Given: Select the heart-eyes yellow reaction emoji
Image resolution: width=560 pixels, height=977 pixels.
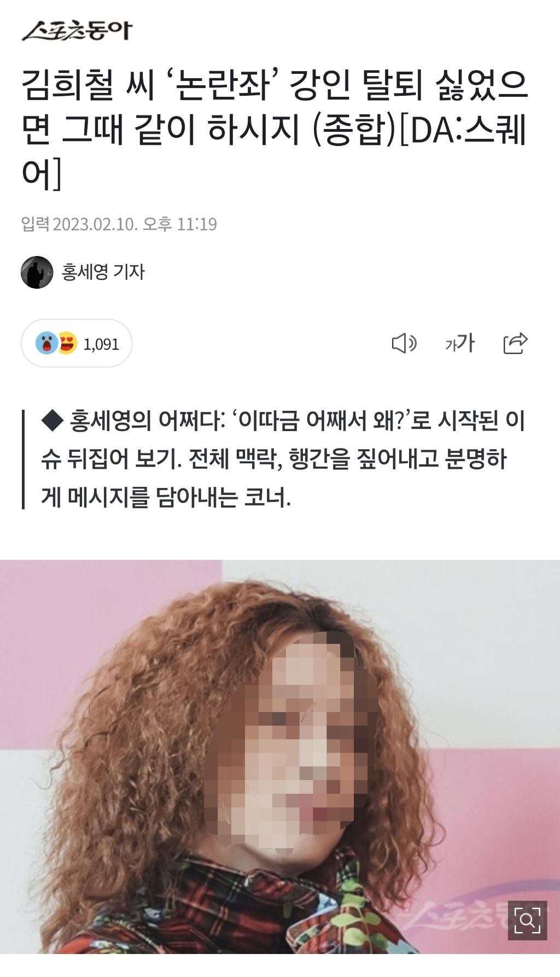Looking at the screenshot, I should (x=67, y=343).
